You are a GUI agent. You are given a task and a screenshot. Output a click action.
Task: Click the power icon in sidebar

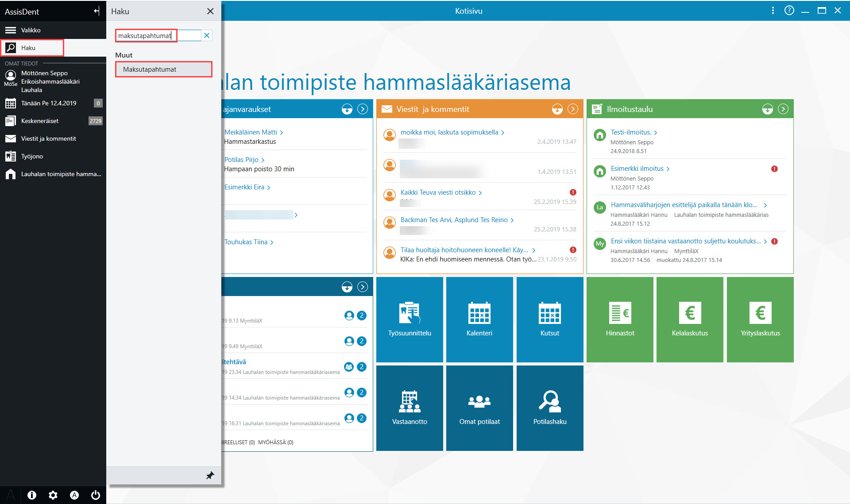click(x=96, y=495)
